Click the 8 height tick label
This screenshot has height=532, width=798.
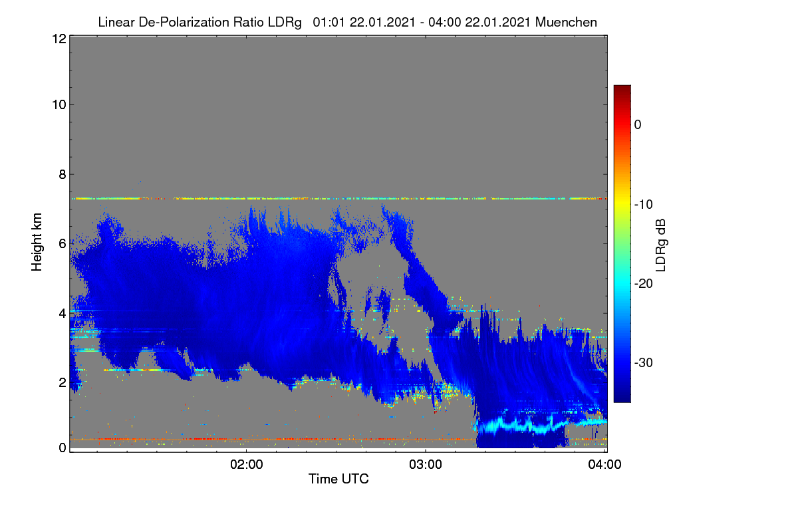(x=62, y=175)
